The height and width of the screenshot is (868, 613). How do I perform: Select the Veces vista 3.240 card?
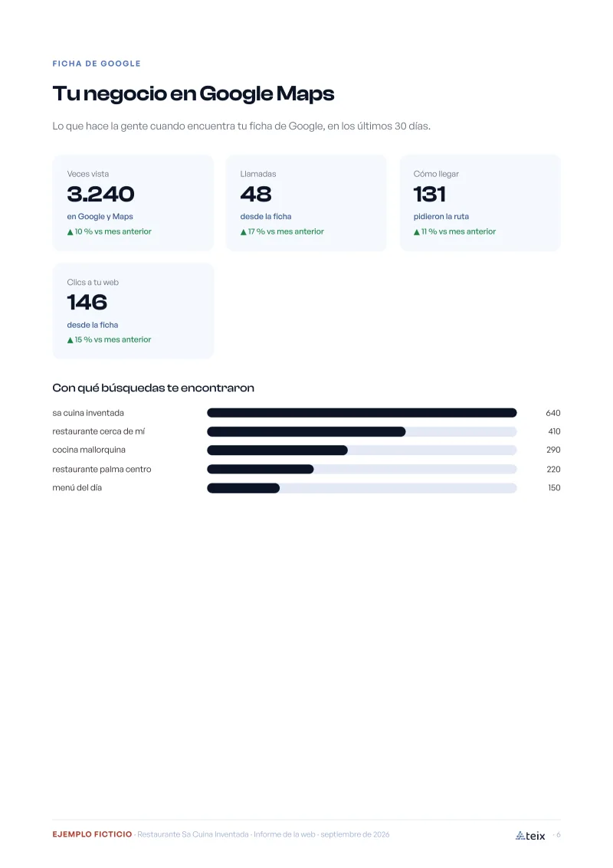[133, 202]
